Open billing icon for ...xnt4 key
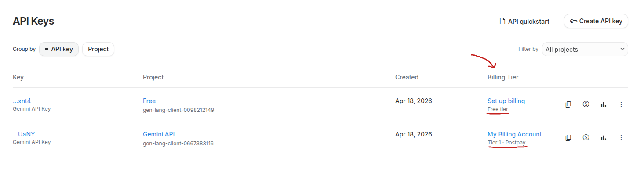 [x=586, y=104]
